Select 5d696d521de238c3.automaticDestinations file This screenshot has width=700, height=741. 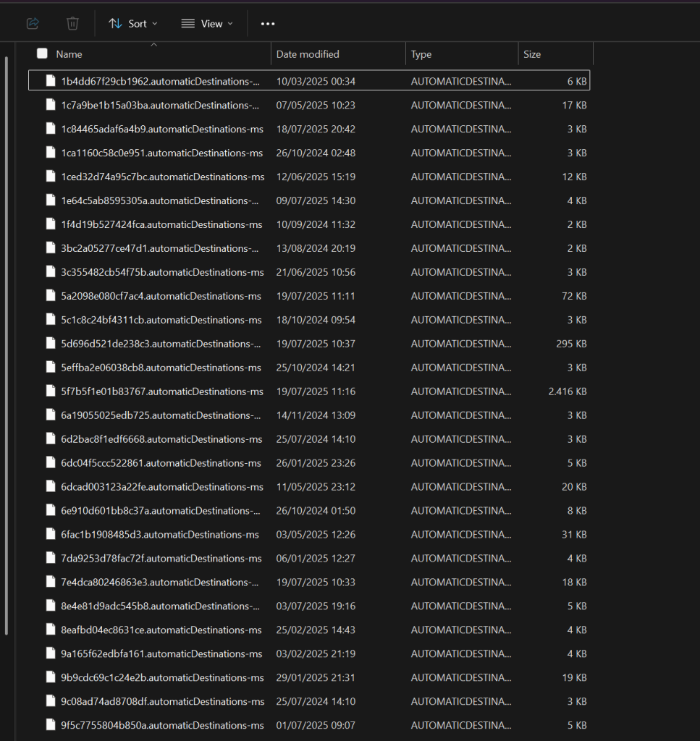pos(160,344)
